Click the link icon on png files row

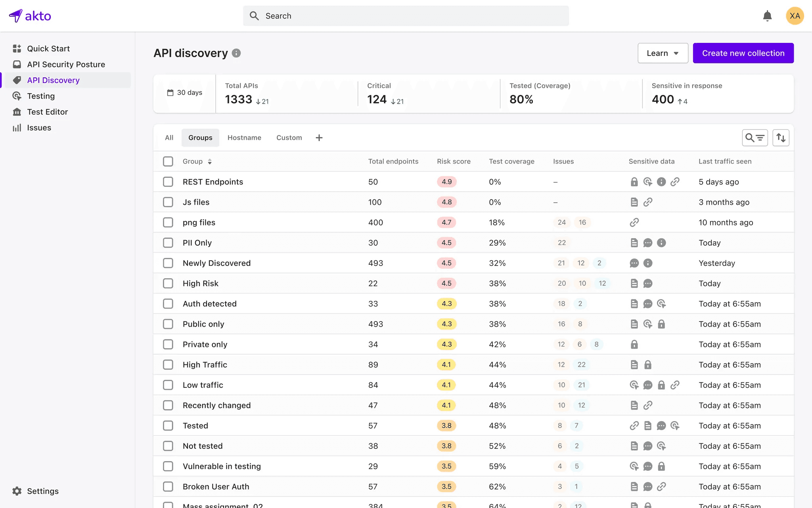pyautogui.click(x=634, y=222)
